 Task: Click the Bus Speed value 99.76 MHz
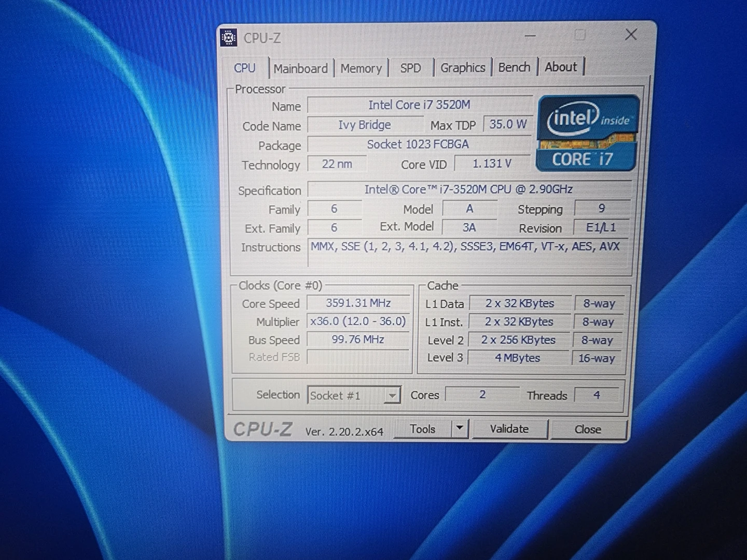358,340
